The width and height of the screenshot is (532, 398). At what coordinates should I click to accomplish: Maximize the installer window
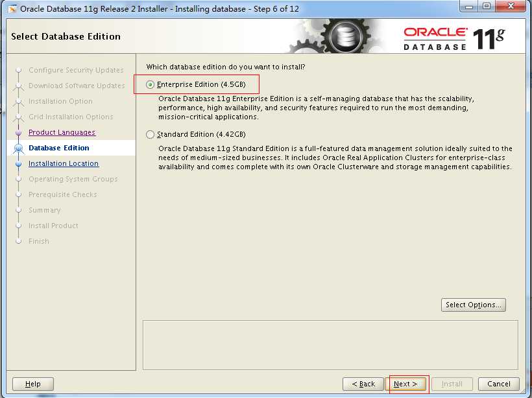[487, 6]
